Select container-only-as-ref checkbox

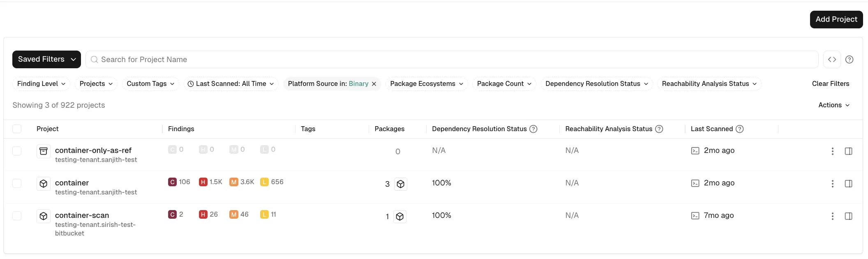click(x=17, y=151)
